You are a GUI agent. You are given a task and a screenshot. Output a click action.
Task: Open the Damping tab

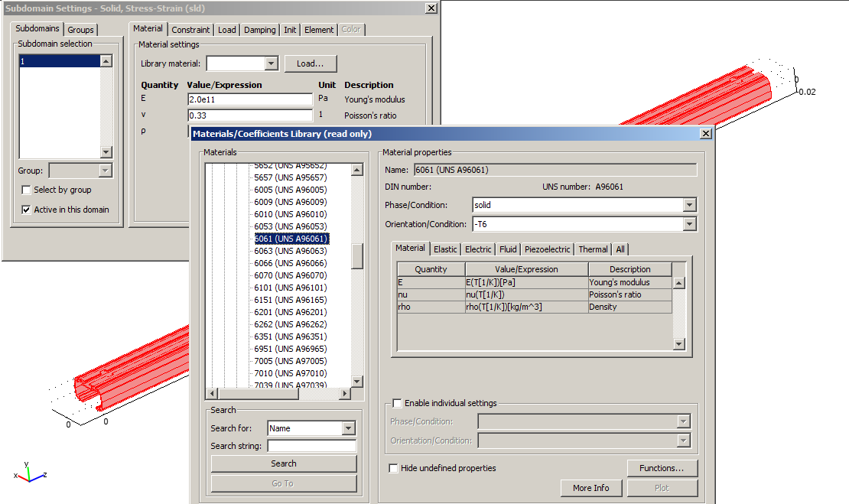coord(259,30)
